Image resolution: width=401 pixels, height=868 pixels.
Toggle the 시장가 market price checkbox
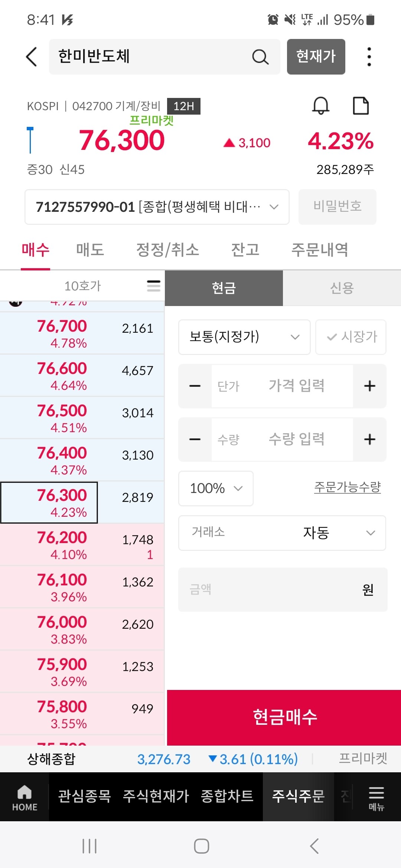click(x=351, y=337)
